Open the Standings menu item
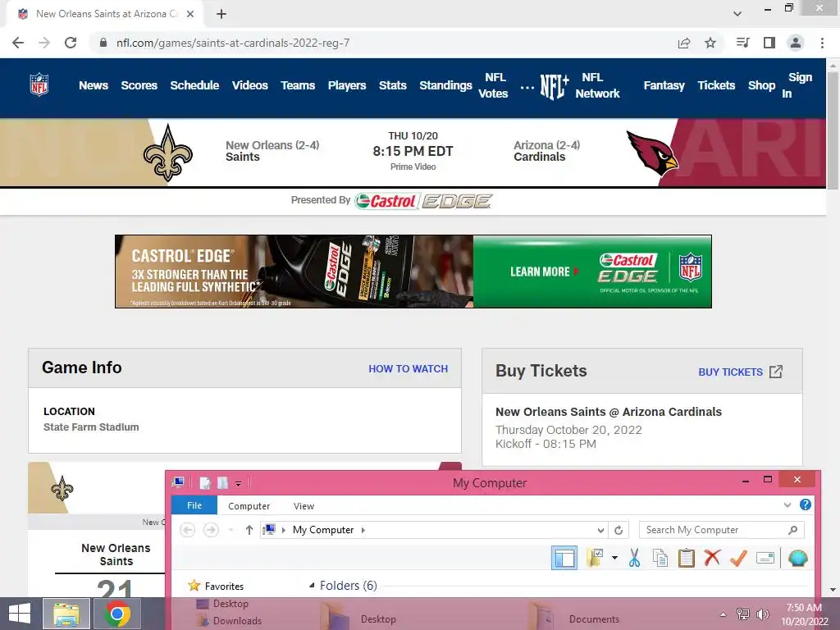840x630 pixels. point(445,85)
